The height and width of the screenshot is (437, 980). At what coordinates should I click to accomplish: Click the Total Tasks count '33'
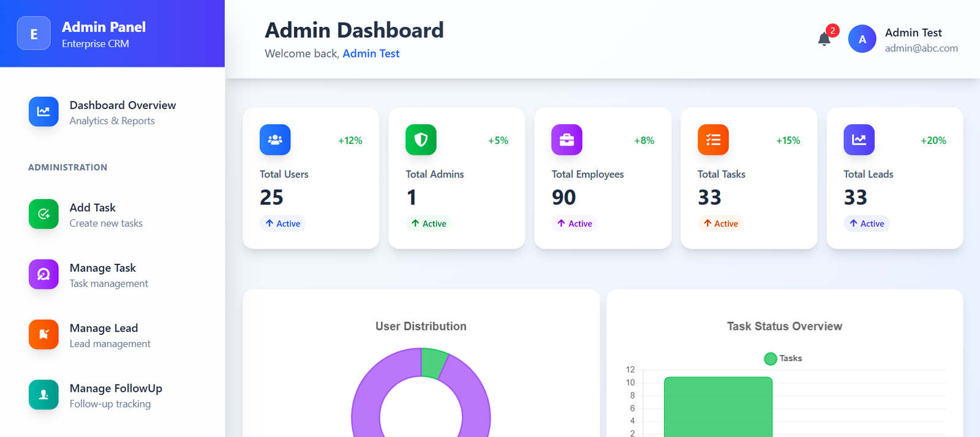(709, 197)
